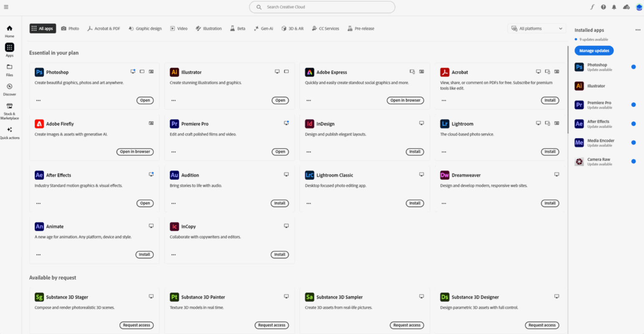Open Photoshop from its card

tap(145, 100)
